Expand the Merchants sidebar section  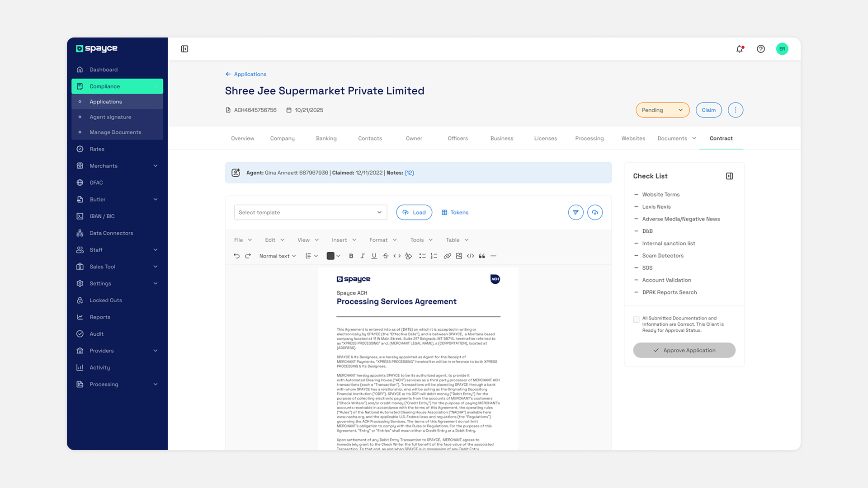pos(117,166)
